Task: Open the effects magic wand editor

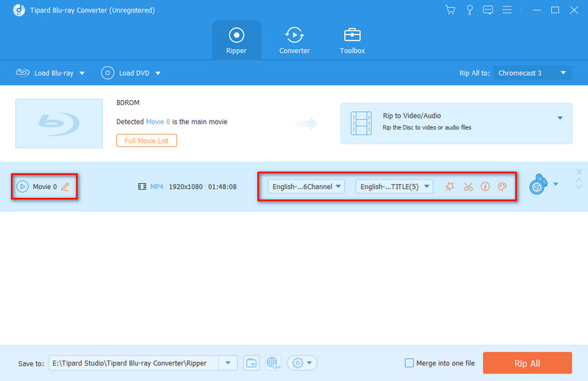Action: (x=450, y=187)
